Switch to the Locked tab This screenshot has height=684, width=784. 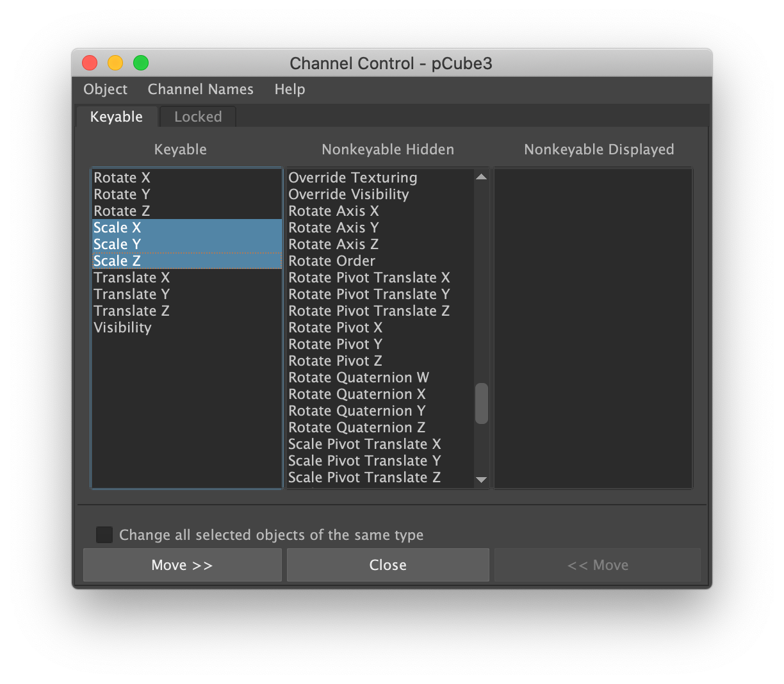pyautogui.click(x=198, y=117)
